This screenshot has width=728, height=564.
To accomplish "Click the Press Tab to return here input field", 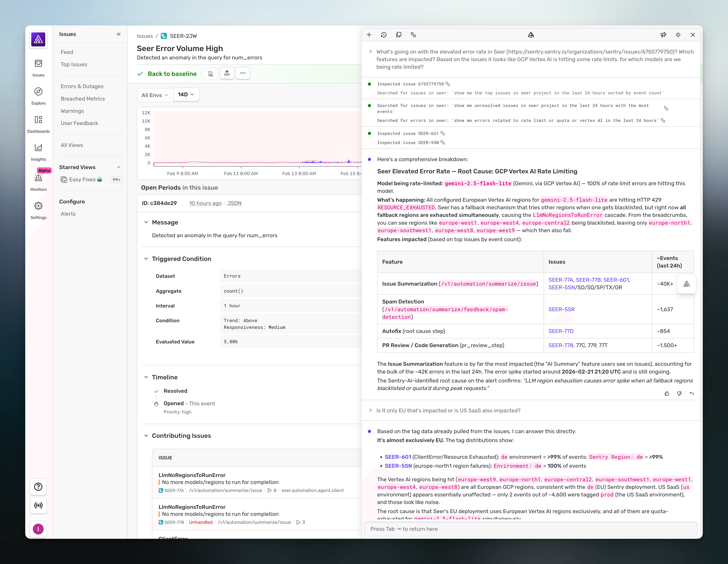I will (530, 529).
